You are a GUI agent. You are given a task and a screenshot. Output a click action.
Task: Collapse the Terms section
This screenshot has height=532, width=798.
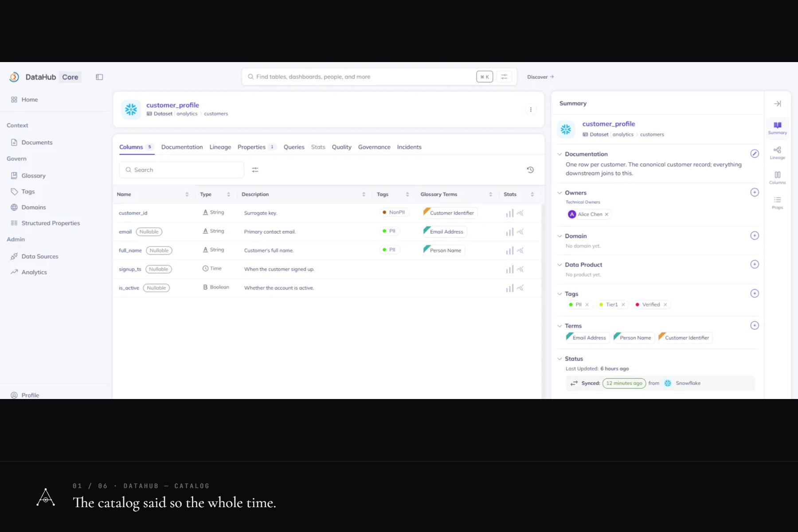tap(559, 326)
